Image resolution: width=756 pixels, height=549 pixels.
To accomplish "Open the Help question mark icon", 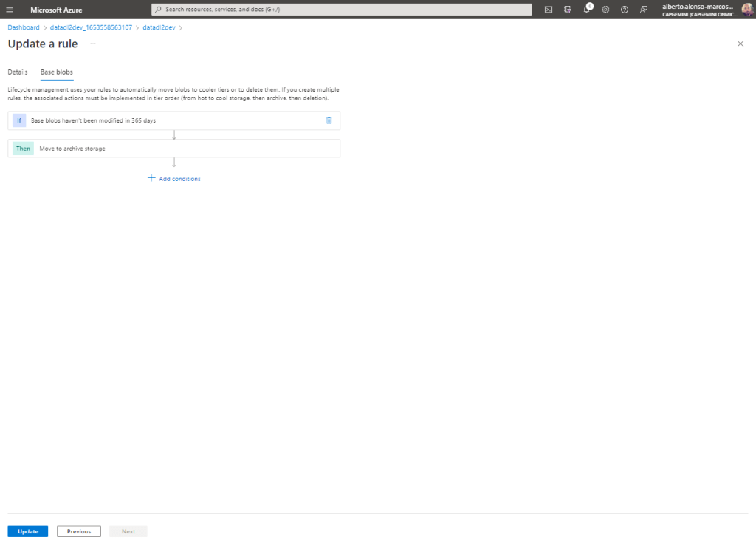I will (625, 10).
